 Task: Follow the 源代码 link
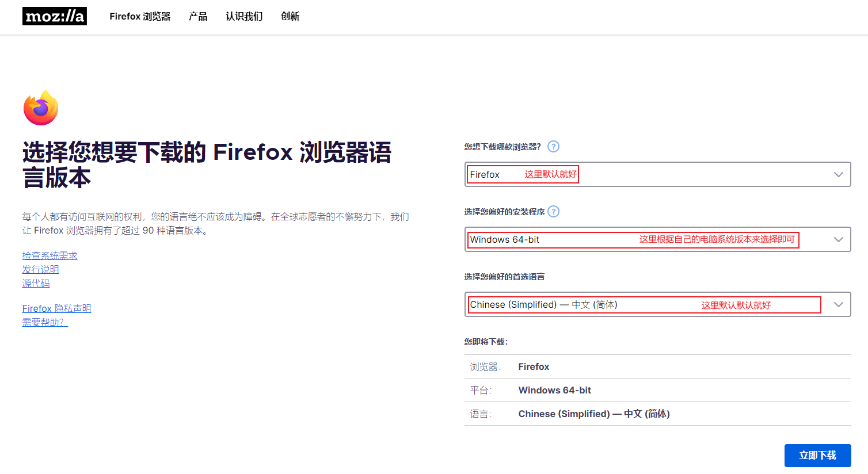[x=36, y=283]
